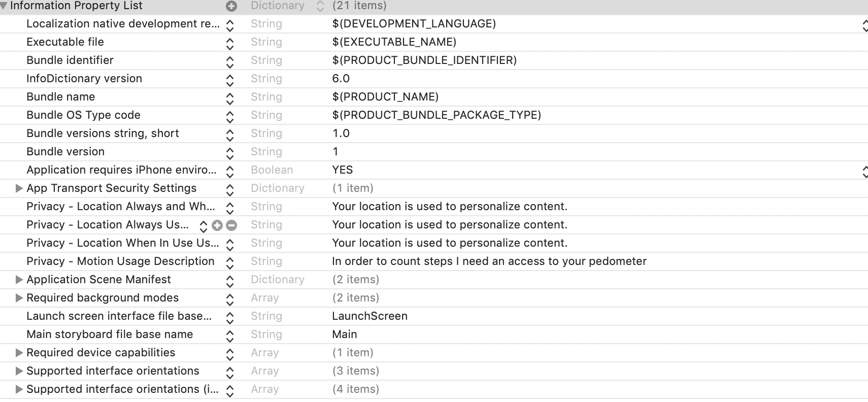The height and width of the screenshot is (402, 868).
Task: Expand Required device capabilities array
Action: (x=19, y=353)
